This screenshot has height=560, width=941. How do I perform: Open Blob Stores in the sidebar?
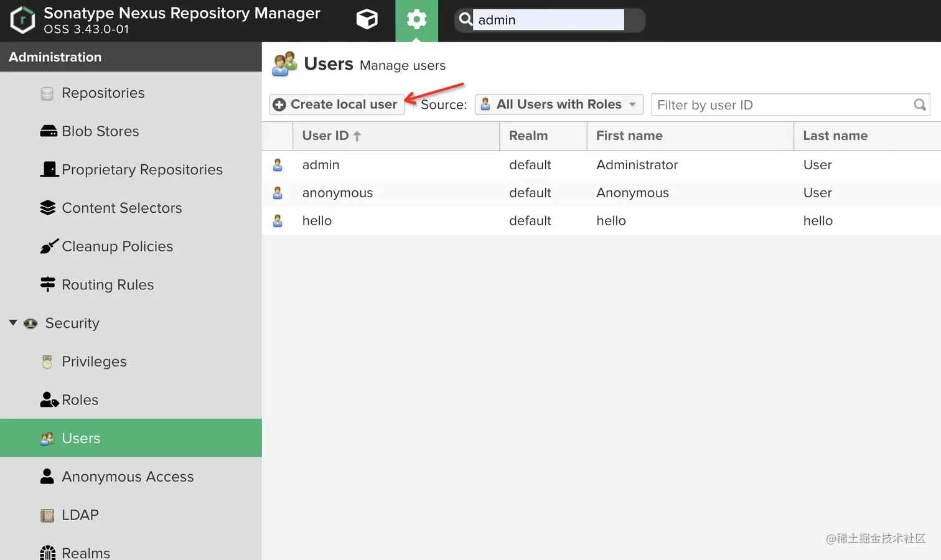pyautogui.click(x=100, y=131)
